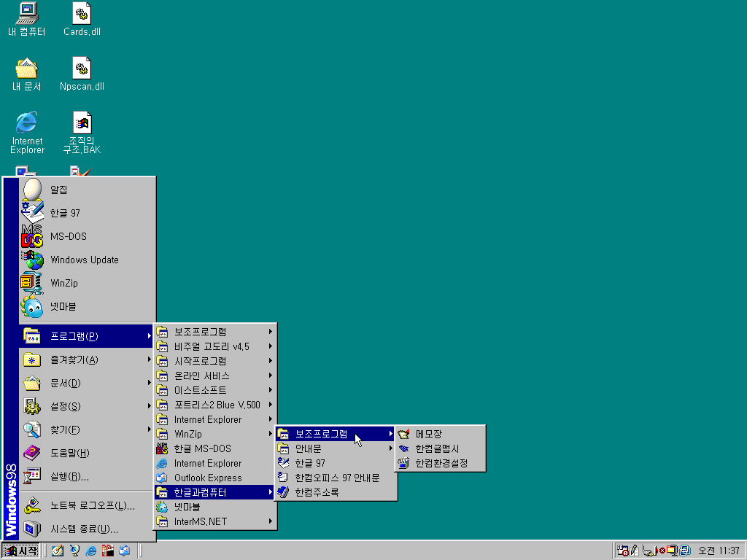Click the satellite dish quick launch icon

tap(74, 551)
